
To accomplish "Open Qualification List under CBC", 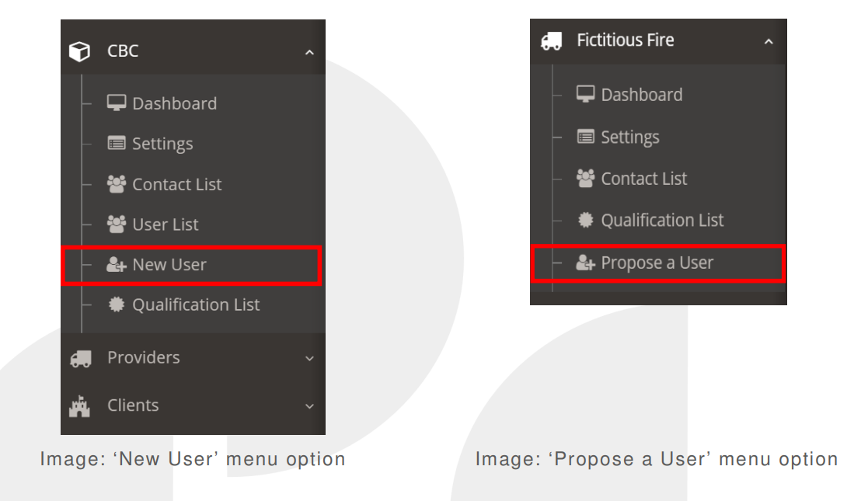I will [x=196, y=305].
